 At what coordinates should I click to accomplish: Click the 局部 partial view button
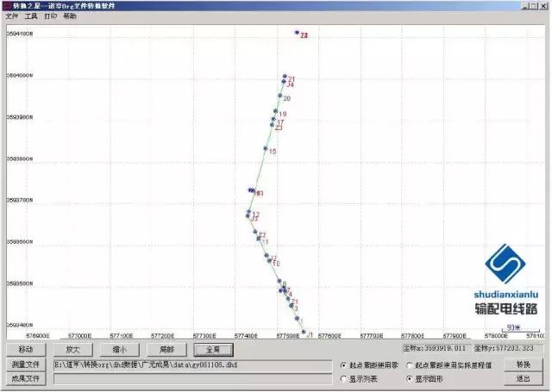pos(166,350)
